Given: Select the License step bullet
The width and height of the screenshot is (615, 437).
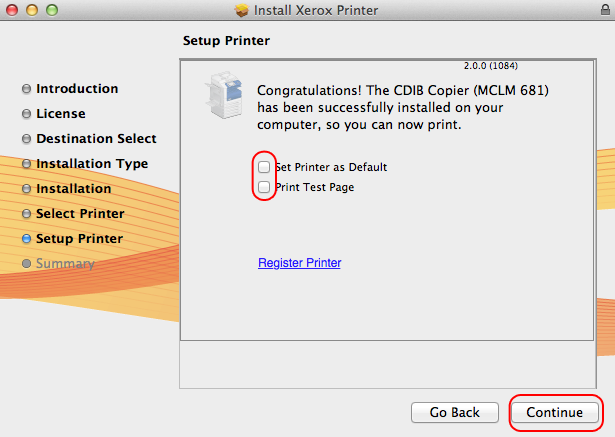Looking at the screenshot, I should (x=26, y=114).
